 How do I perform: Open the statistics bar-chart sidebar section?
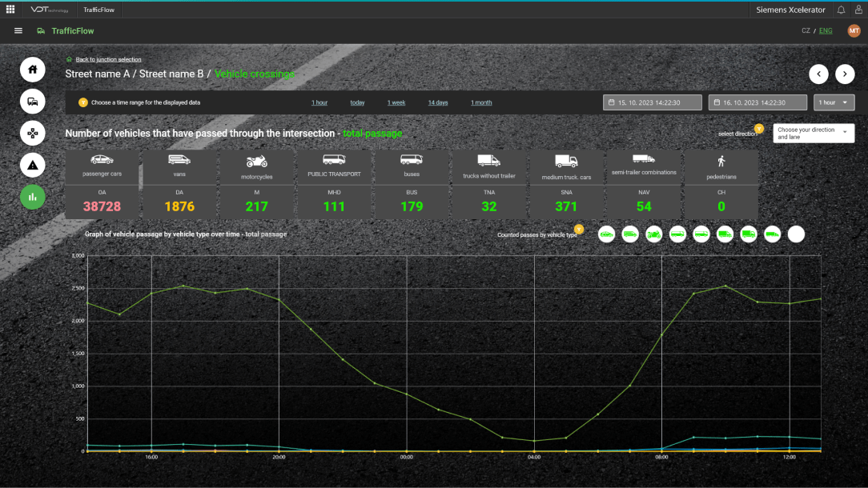pyautogui.click(x=33, y=197)
